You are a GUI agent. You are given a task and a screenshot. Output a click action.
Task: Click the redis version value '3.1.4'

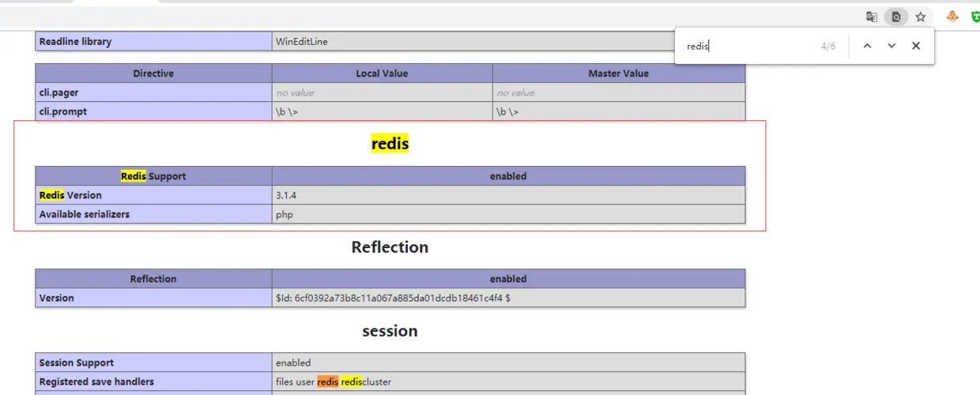click(286, 195)
